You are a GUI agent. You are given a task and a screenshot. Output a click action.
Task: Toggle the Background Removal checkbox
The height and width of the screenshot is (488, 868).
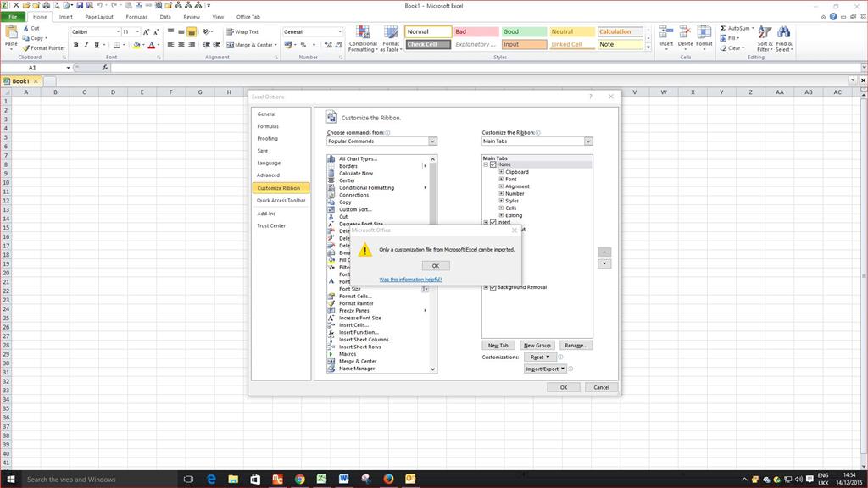(492, 287)
